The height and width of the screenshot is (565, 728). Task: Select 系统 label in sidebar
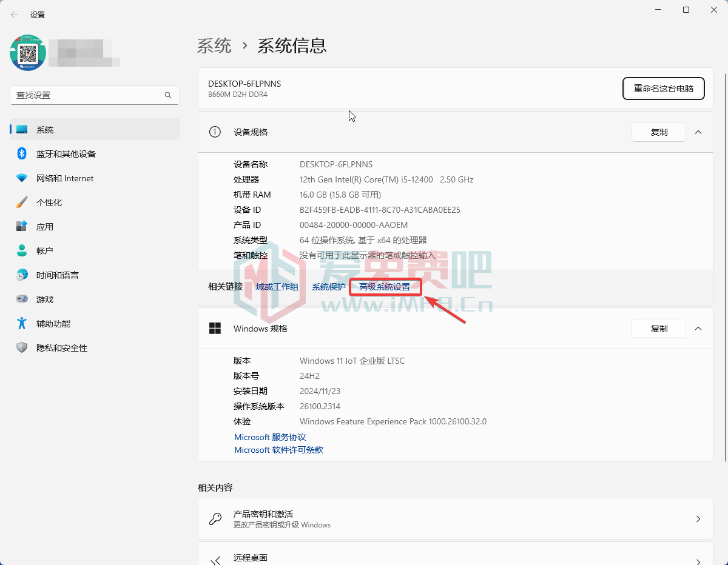(x=45, y=130)
